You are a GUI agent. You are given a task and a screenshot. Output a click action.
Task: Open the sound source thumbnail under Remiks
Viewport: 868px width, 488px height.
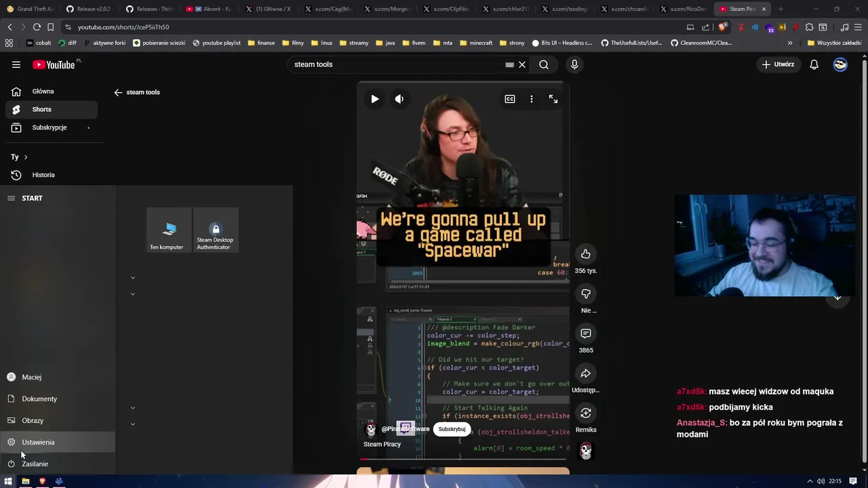pyautogui.click(x=586, y=451)
